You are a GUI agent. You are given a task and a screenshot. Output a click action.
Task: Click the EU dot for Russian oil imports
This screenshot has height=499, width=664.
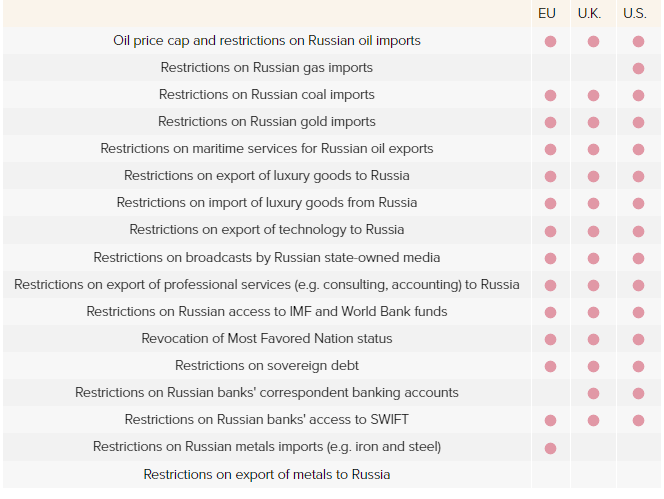[x=550, y=41]
